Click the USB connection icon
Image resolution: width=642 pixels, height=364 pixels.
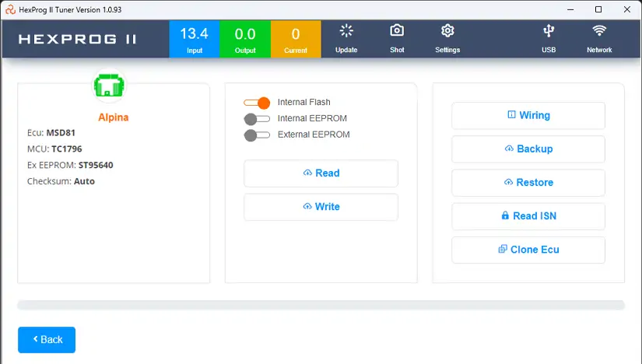549,30
